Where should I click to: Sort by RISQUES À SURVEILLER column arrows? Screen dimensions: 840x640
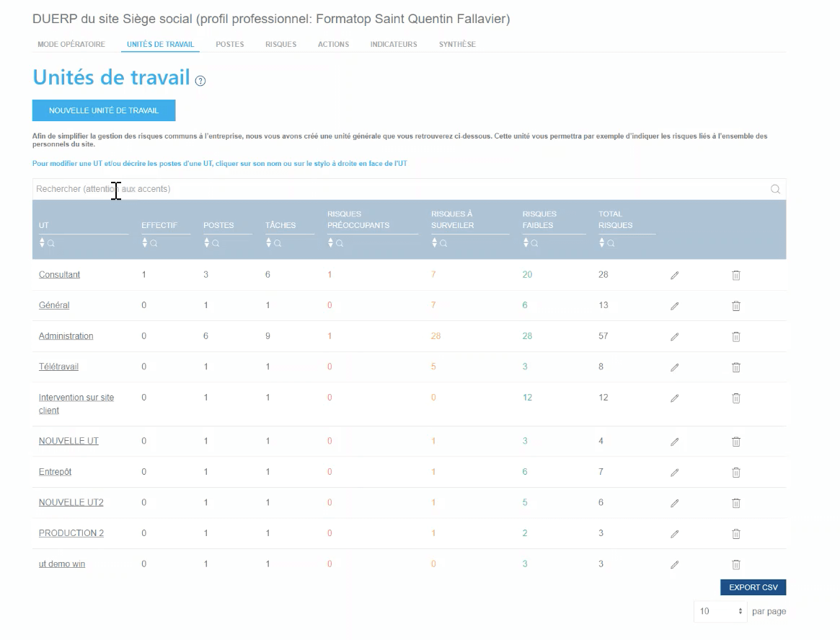click(x=435, y=243)
